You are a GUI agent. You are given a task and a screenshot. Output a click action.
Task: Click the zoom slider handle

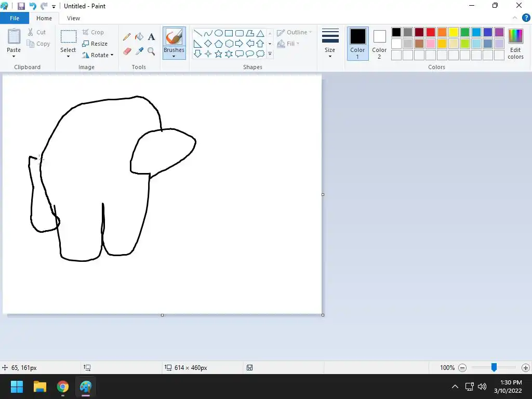coord(494,367)
